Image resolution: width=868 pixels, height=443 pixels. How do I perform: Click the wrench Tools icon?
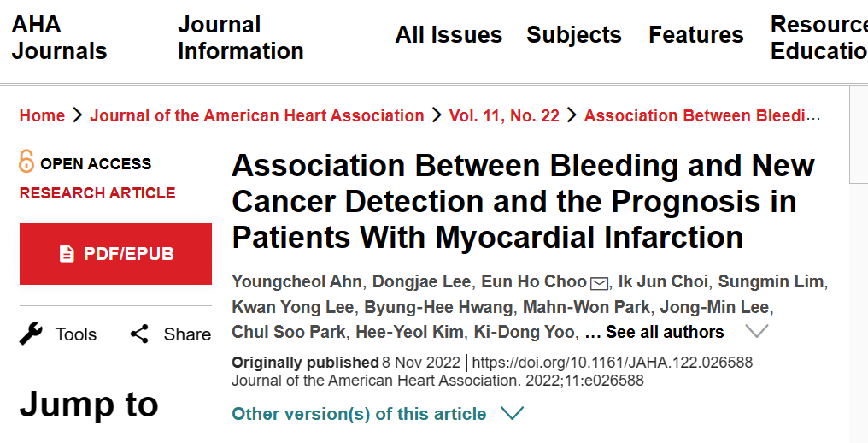[31, 334]
